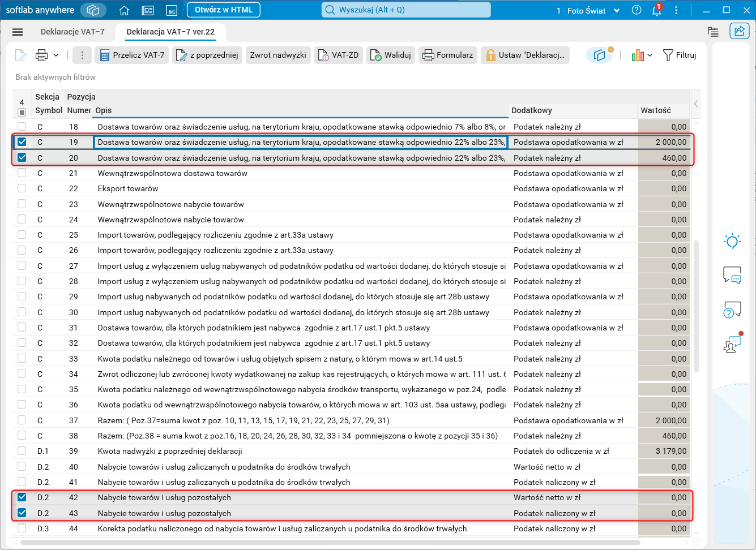Open the lightbulb tips icon in sidebar
This screenshot has height=550, width=756.
(732, 241)
